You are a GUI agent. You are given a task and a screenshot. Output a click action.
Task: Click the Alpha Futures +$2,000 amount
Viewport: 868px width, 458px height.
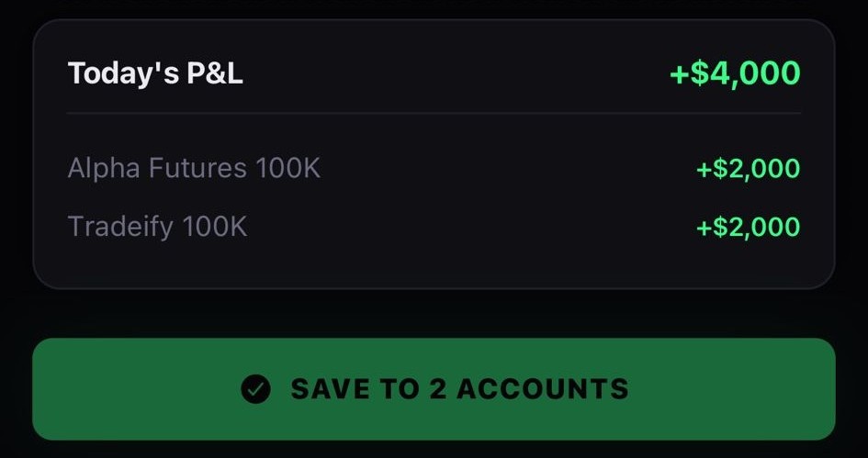(x=748, y=169)
